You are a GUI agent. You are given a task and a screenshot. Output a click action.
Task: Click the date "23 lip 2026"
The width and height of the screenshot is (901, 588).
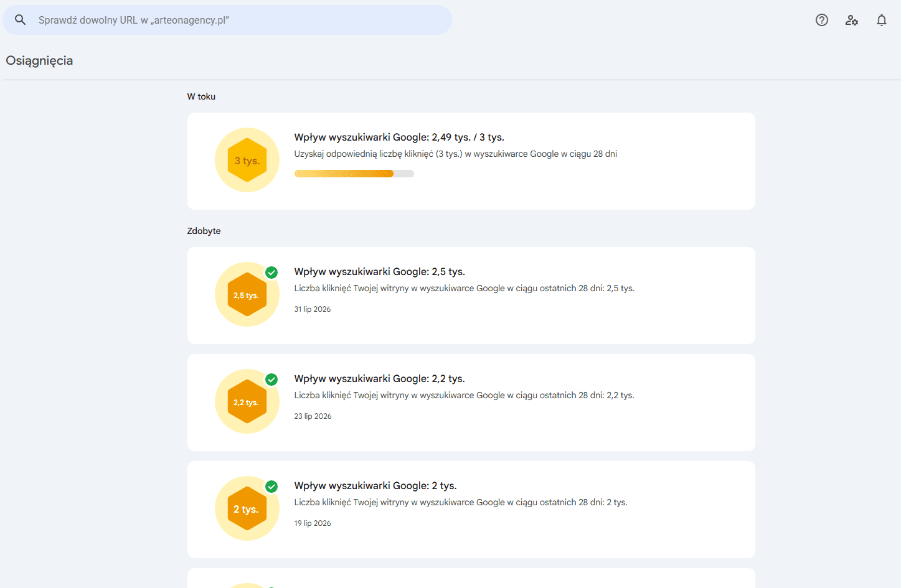coord(313,416)
